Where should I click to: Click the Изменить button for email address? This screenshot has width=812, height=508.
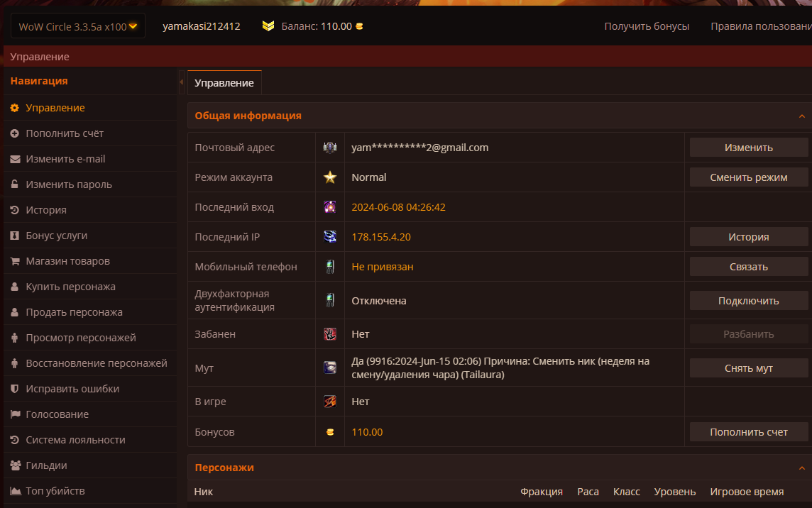(x=748, y=148)
